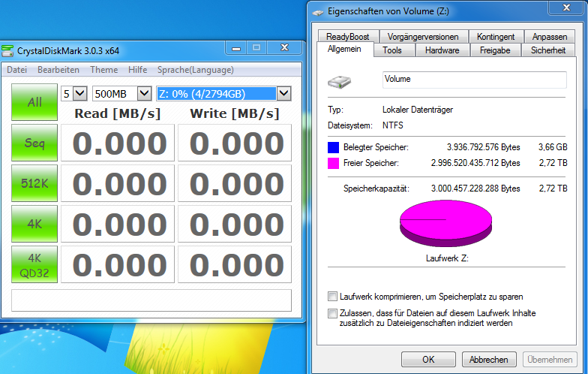Click the CrystalDiskMark title bar app icon
The height and width of the screenshot is (374, 588).
tap(7, 51)
